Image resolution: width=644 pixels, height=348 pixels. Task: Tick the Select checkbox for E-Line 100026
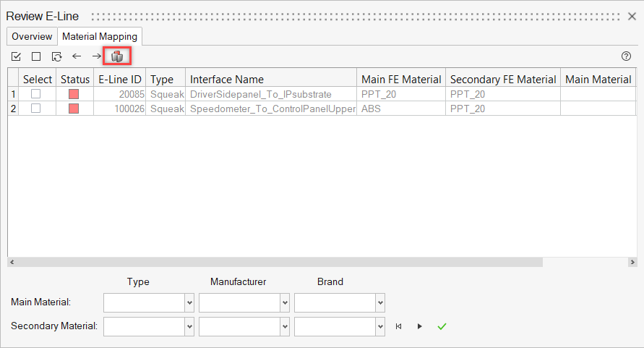point(35,109)
